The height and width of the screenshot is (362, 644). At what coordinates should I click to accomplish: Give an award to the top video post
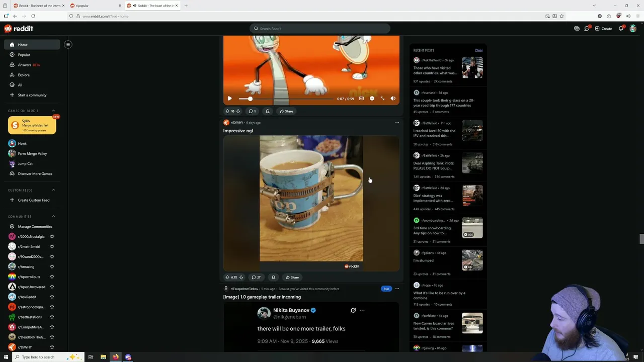[267, 111]
